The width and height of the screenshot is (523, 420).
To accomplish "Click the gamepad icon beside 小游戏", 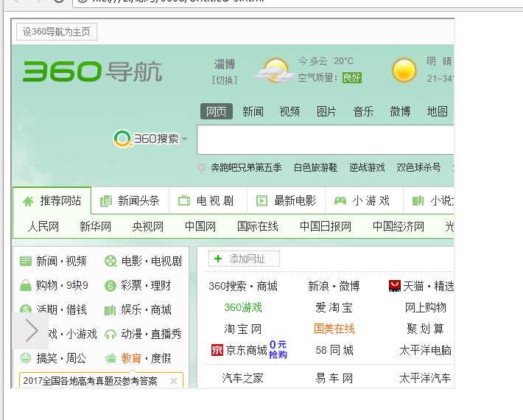I will [340, 201].
